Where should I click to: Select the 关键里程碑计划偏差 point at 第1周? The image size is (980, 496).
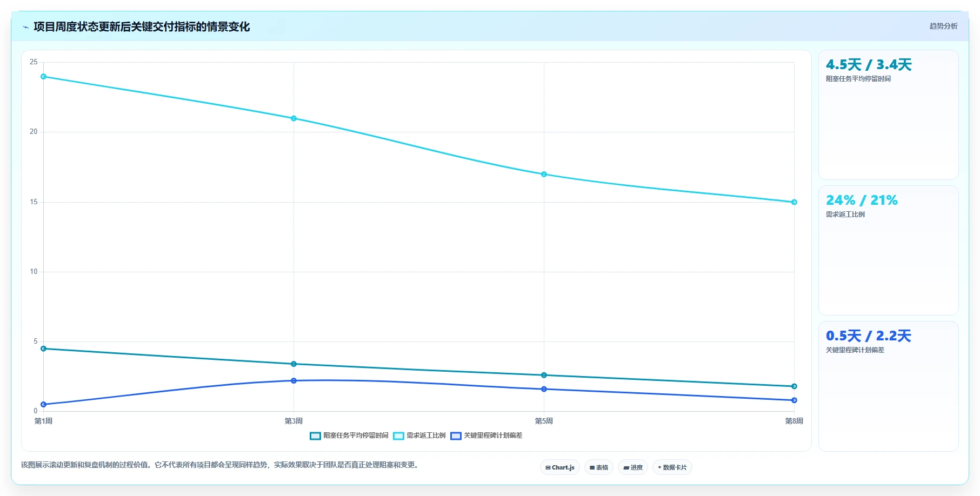[44, 405]
